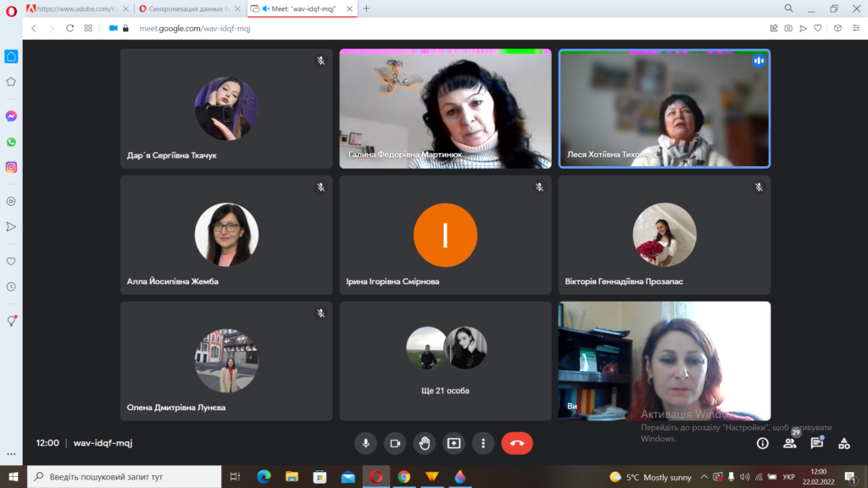The image size is (868, 488).
Task: Open the three-dot more options menu
Action: tap(483, 442)
